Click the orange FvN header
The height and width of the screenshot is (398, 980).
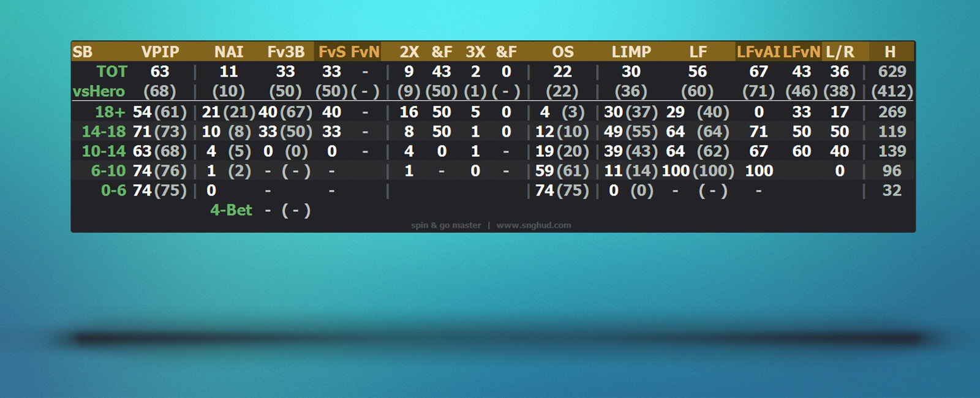[365, 52]
